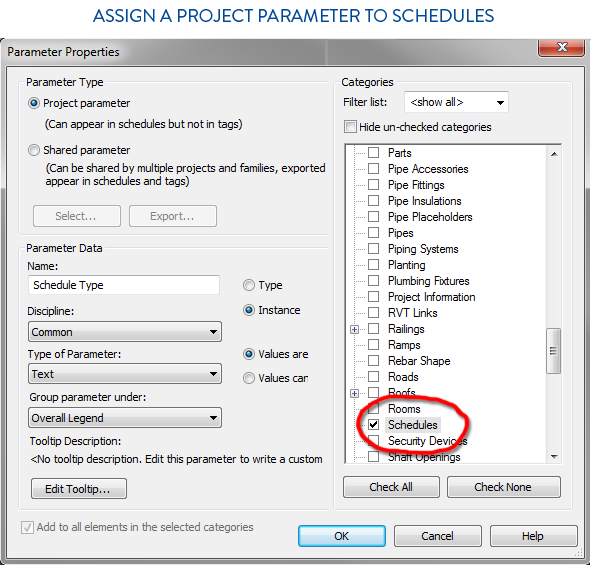Select the Shared parameter radio button
Viewport: 591px width, 565px height.
coord(34,150)
